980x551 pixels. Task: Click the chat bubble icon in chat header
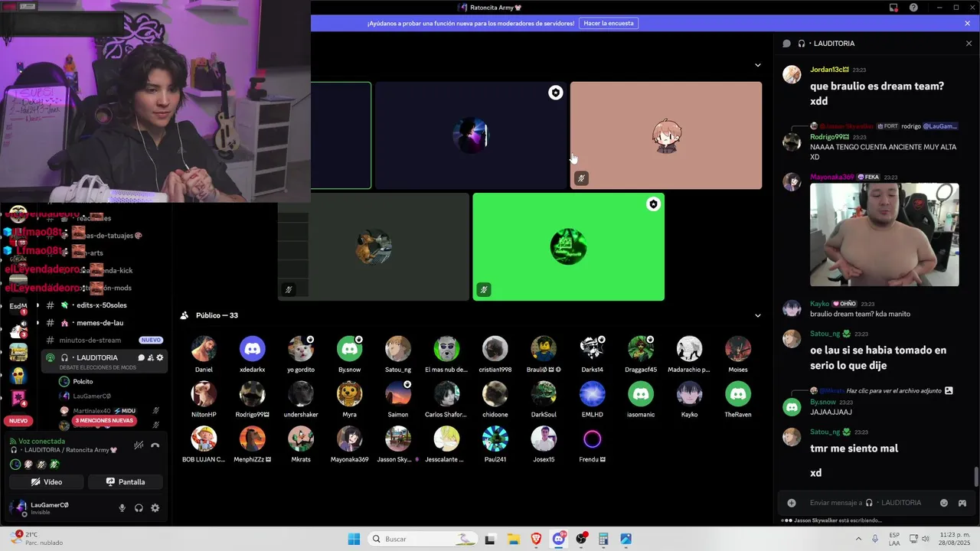click(786, 44)
